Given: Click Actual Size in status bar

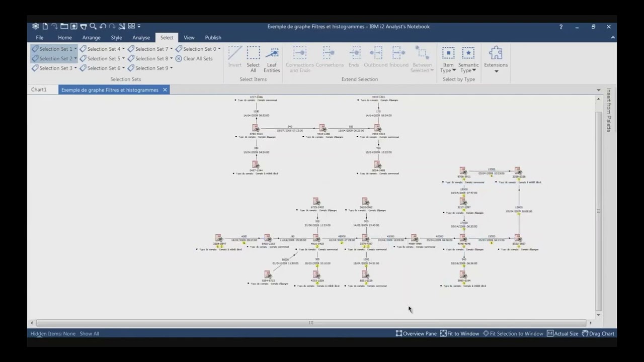Looking at the screenshot, I should point(562,333).
